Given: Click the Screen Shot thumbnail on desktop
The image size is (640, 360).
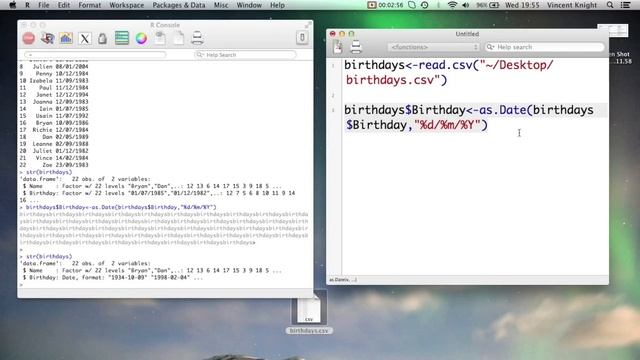Looking at the screenshot, I should (x=612, y=31).
